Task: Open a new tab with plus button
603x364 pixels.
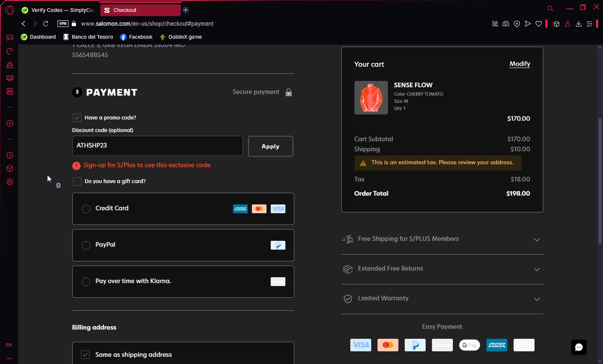Action: tap(186, 10)
